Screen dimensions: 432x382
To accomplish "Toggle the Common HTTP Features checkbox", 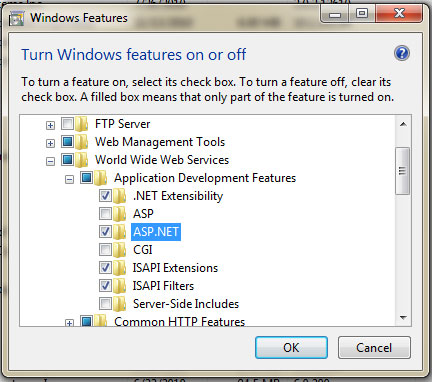I will pyautogui.click(x=86, y=321).
